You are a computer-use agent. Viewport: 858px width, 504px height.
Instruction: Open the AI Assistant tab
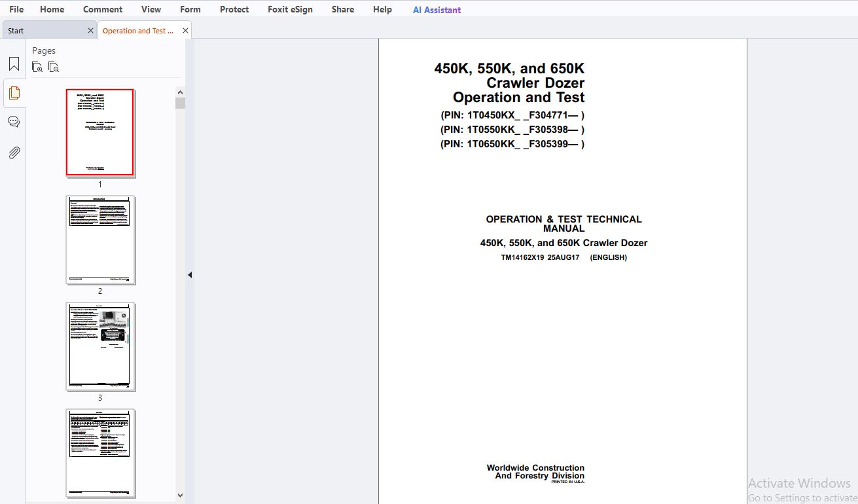tap(437, 10)
